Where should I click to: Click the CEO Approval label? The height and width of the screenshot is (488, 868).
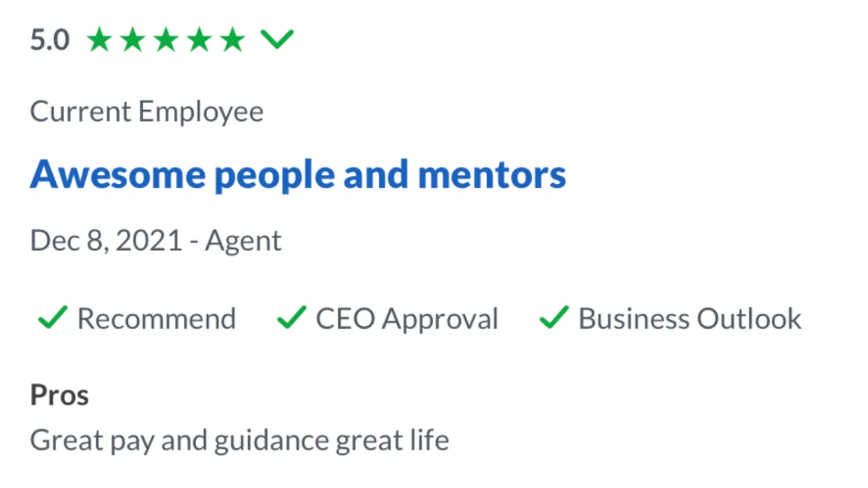407,319
